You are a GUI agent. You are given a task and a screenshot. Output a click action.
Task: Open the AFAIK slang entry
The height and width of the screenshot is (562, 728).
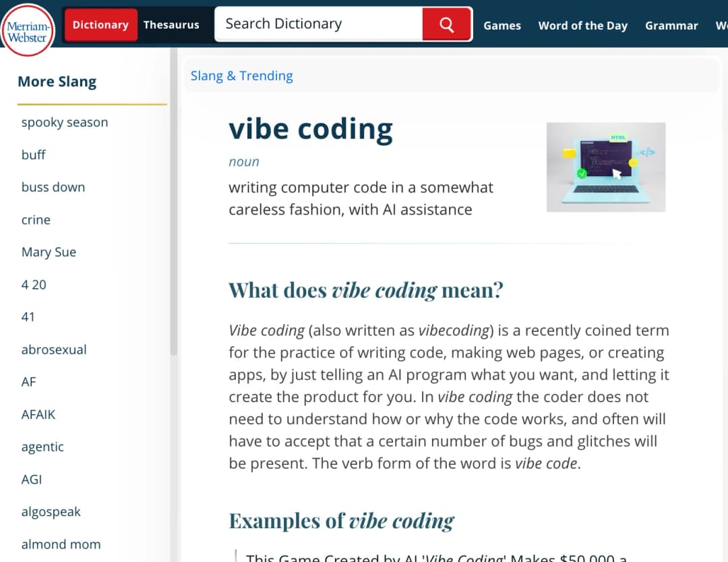[x=38, y=414]
